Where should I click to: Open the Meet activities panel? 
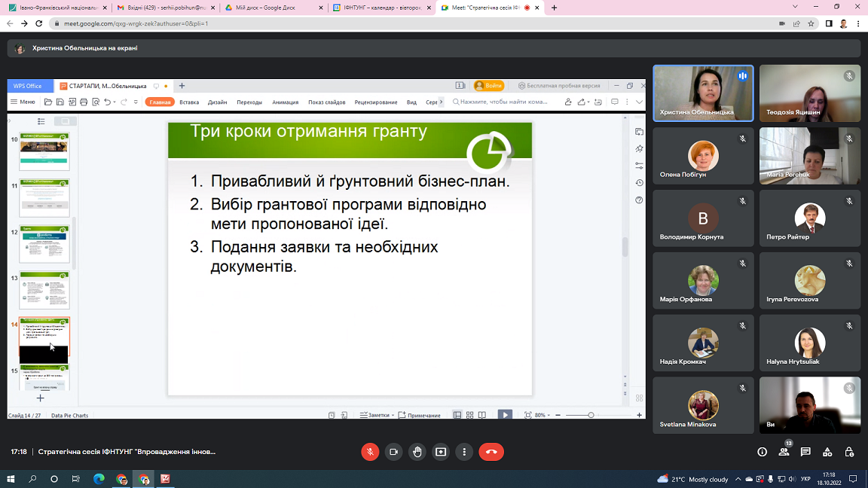coord(827,452)
